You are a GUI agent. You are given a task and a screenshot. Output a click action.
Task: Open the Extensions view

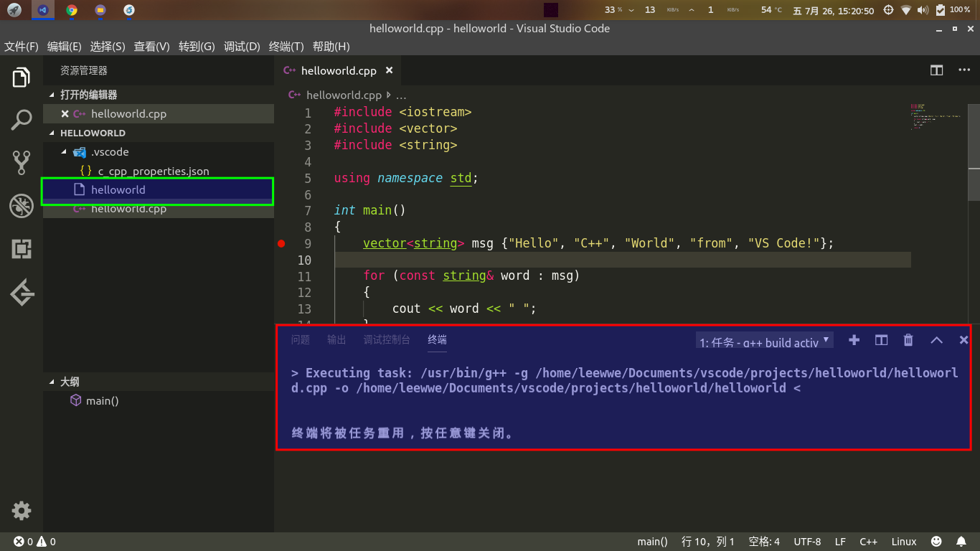22,249
